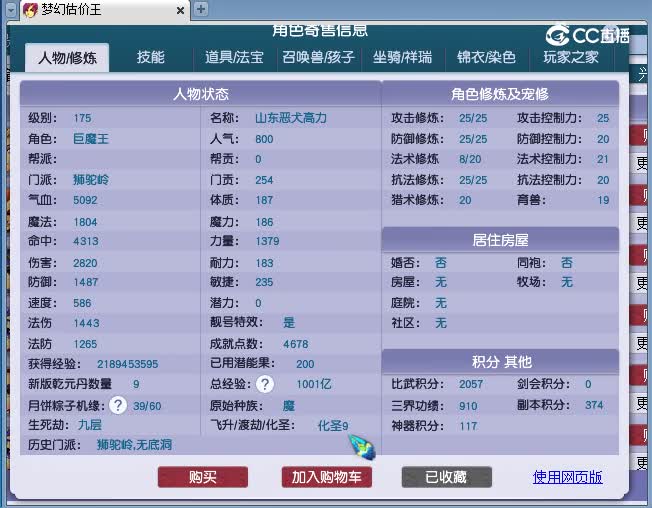Screen dimensions: 652x508
Task: Click the 靓号特效 value 是
Action: click(x=289, y=322)
